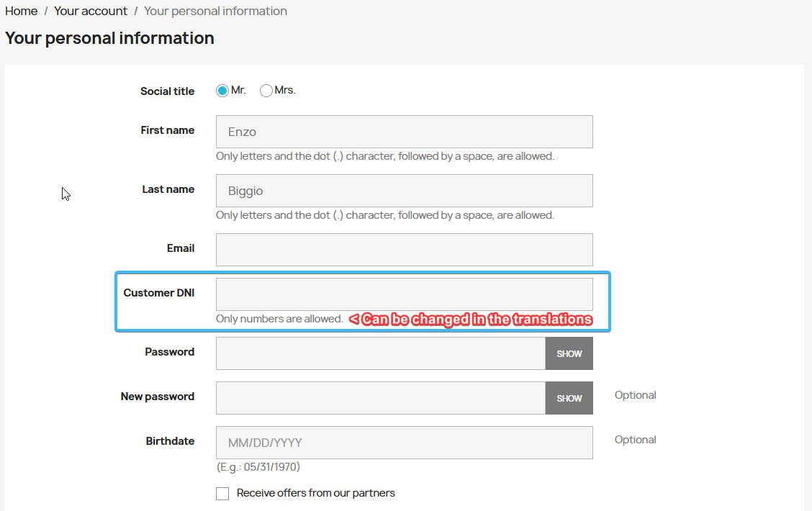Click into the New password field
Image resolution: width=812 pixels, height=511 pixels.
(380, 398)
